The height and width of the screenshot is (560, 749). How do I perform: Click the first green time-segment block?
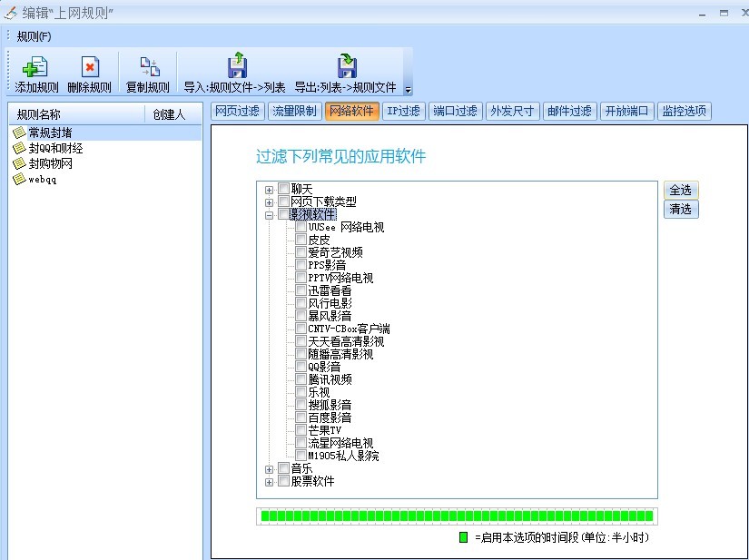pos(265,516)
